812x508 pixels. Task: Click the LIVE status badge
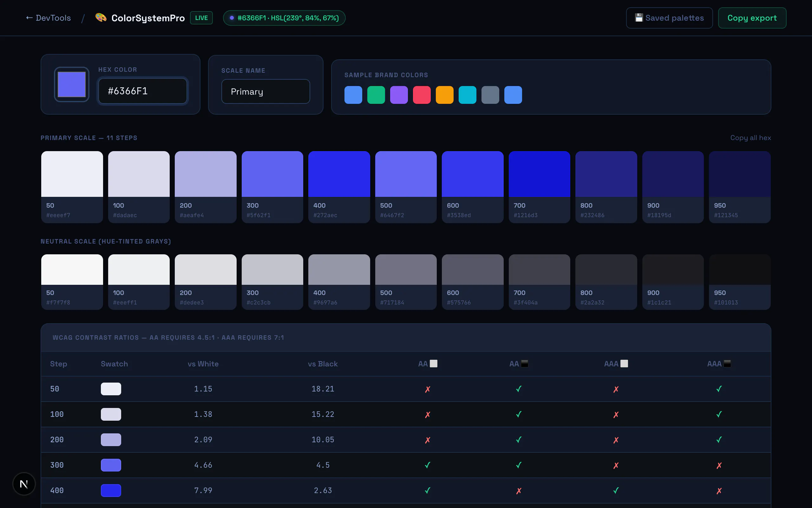click(x=201, y=18)
